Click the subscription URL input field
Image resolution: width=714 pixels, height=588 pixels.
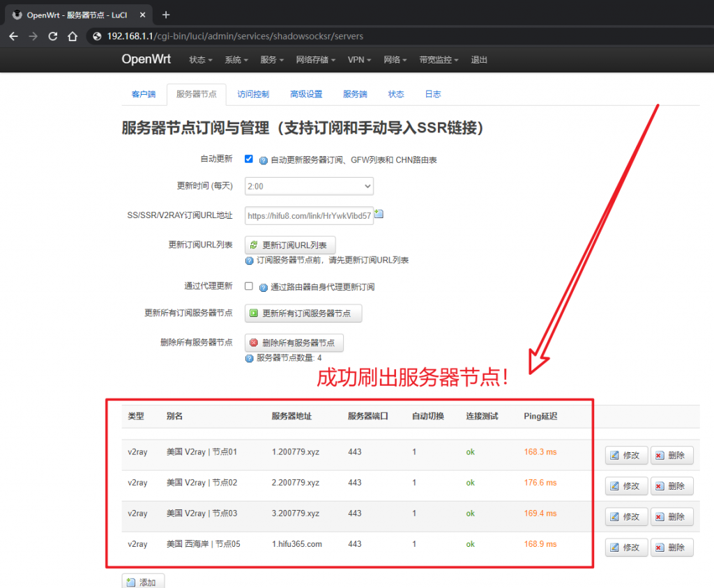pyautogui.click(x=309, y=216)
